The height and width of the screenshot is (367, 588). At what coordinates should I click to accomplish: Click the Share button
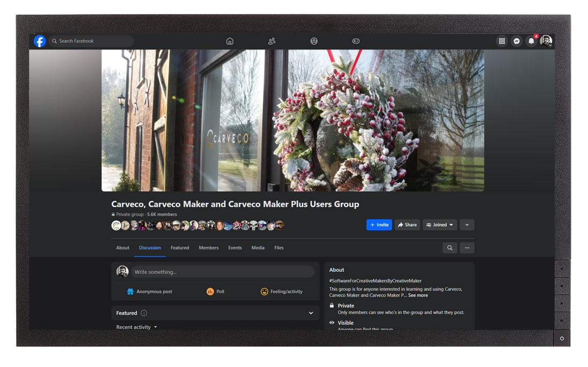click(407, 225)
